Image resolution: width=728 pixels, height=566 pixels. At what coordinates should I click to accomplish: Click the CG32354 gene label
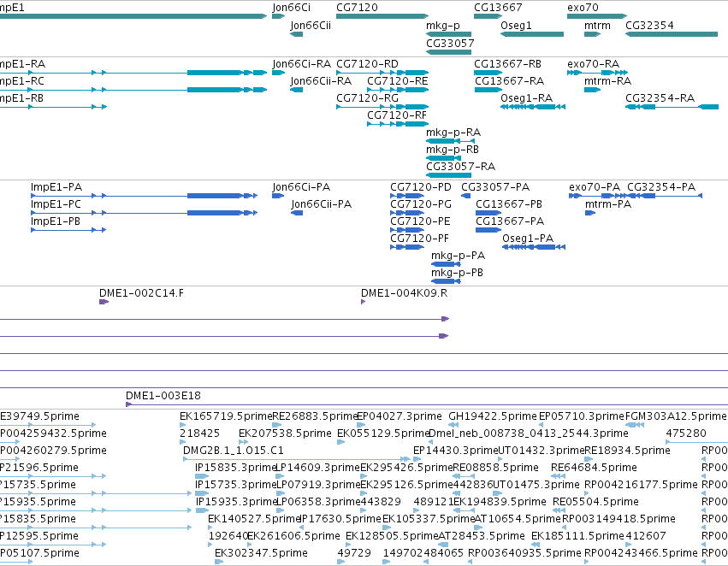click(x=649, y=26)
